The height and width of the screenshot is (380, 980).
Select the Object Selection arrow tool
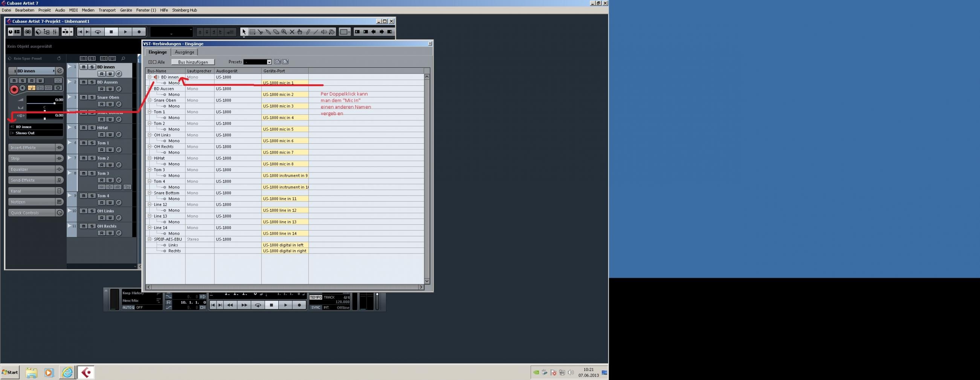tap(244, 32)
